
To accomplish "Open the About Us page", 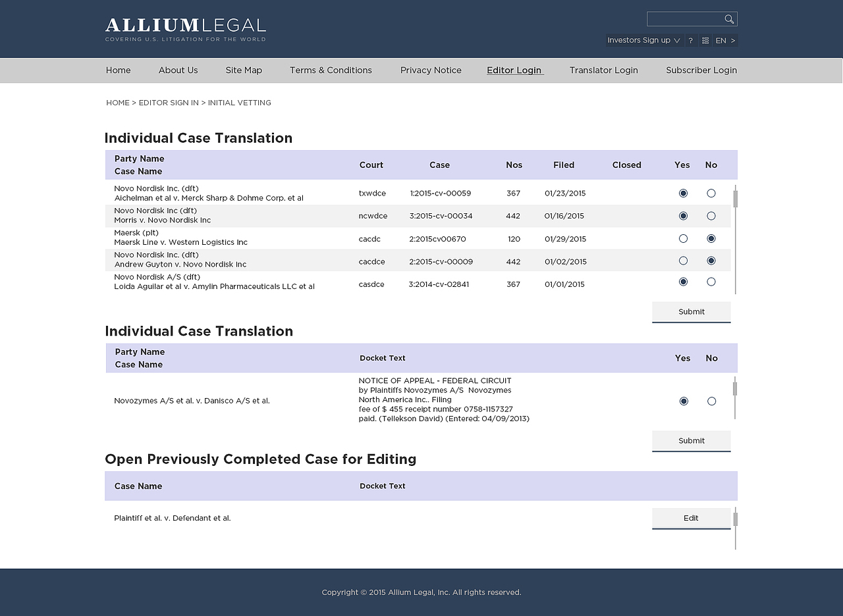I will click(x=178, y=70).
